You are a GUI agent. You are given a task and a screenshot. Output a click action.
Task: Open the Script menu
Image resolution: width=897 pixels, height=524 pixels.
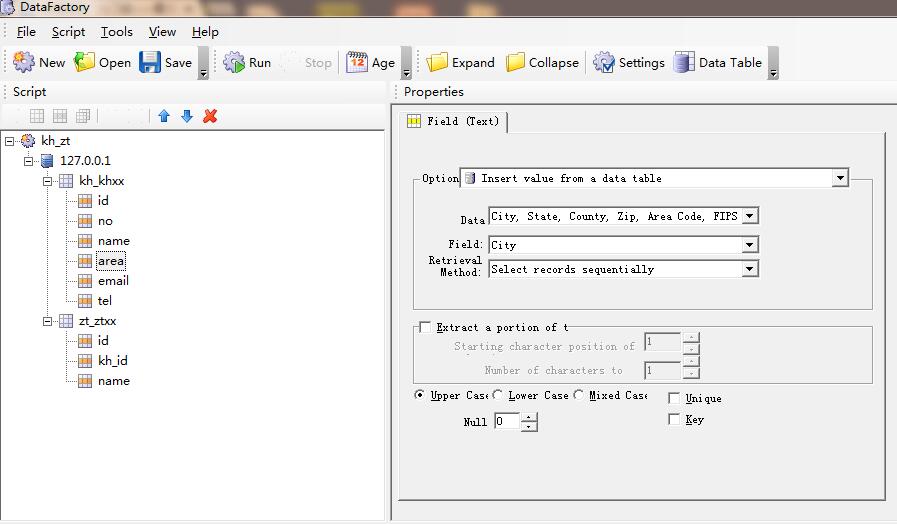pyautogui.click(x=68, y=32)
